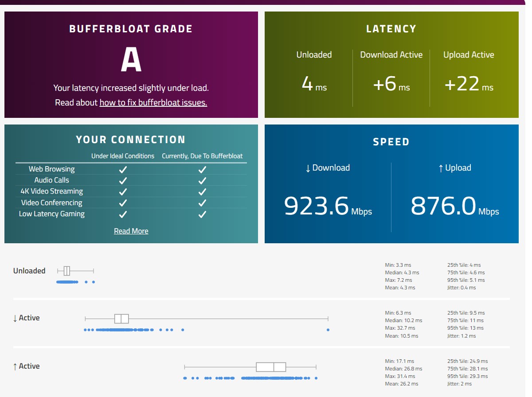532x397 pixels.
Task: Click the Read More link
Action: tap(131, 231)
